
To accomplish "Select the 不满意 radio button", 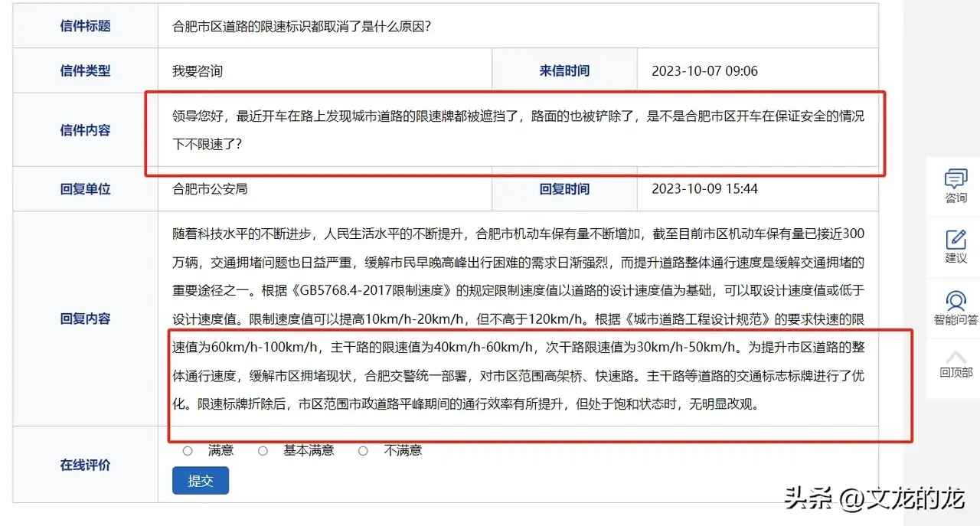I will tap(363, 451).
